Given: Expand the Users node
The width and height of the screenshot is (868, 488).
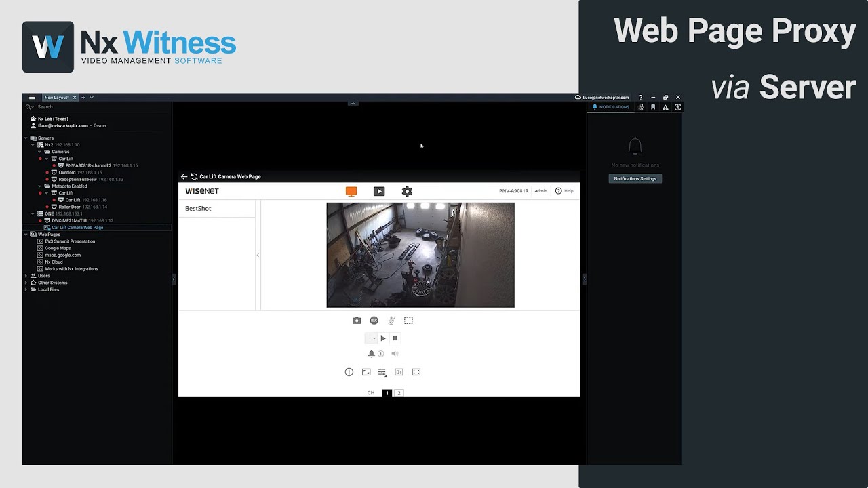Looking at the screenshot, I should [x=26, y=276].
